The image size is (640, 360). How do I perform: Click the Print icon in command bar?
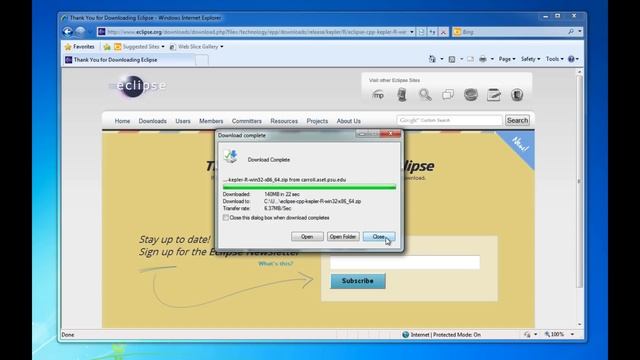tap(483, 59)
